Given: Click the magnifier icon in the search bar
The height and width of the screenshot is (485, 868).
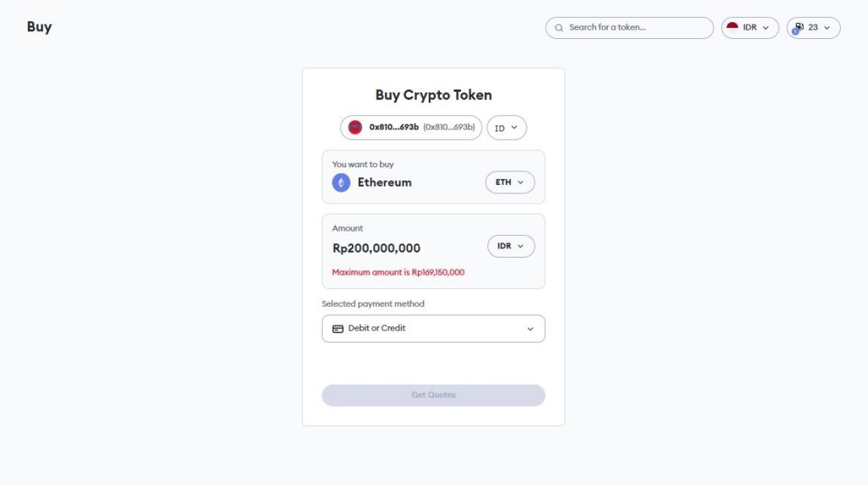Looking at the screenshot, I should [x=559, y=28].
